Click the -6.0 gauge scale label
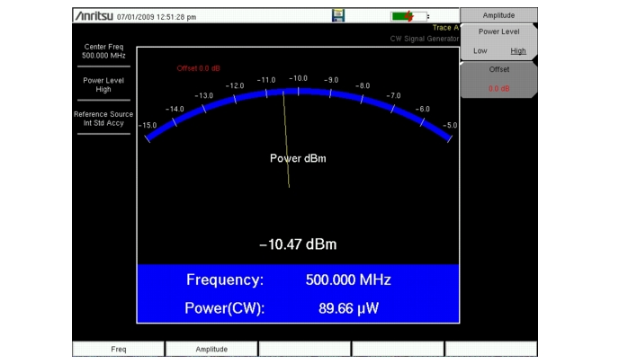This screenshot has width=619, height=364. [x=422, y=110]
